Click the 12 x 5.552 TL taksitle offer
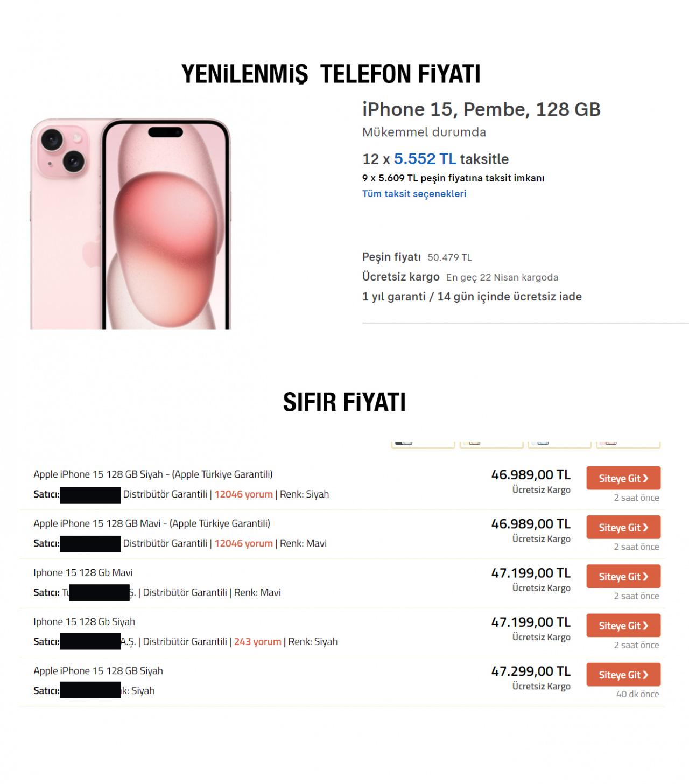 click(435, 159)
